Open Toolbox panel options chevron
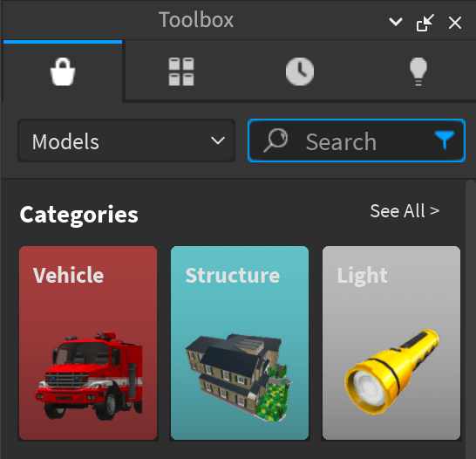 click(396, 22)
